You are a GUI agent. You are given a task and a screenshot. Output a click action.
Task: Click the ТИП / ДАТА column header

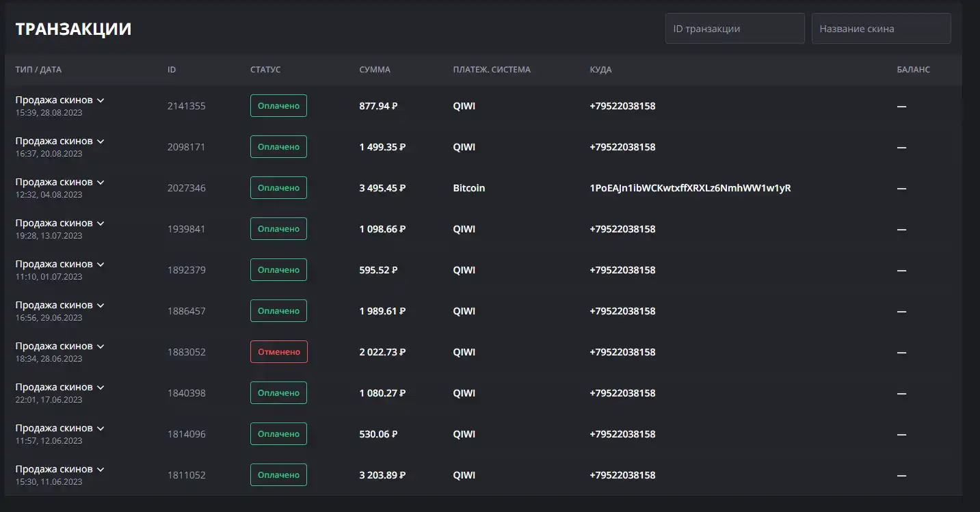(x=38, y=70)
